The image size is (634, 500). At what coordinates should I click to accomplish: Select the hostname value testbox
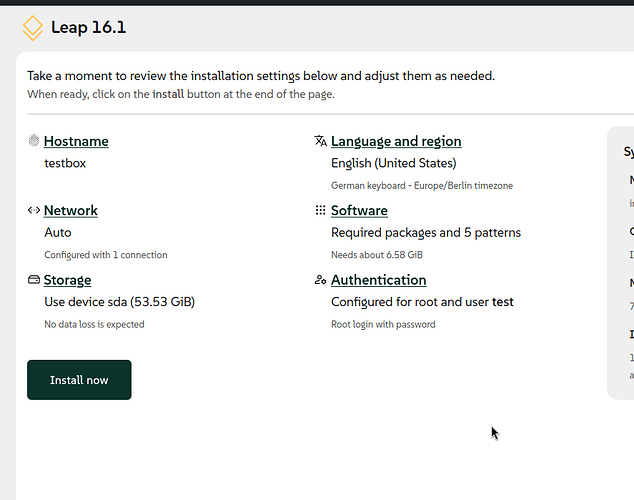pos(65,163)
